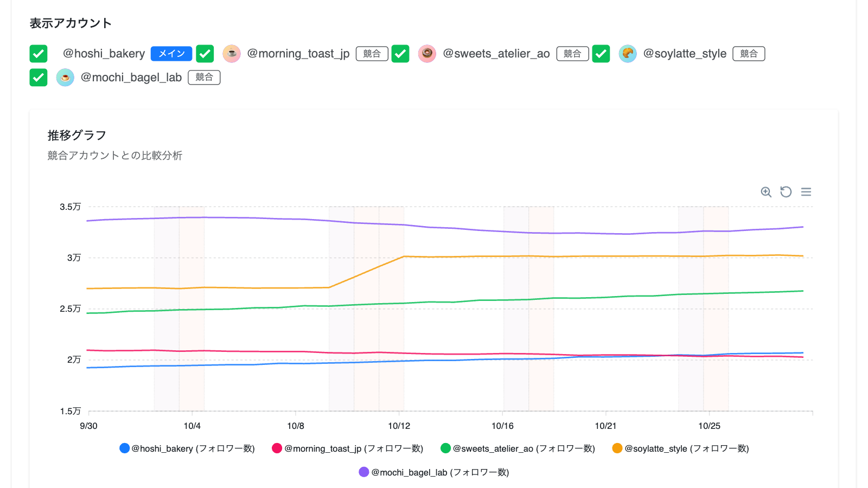Viewport: 868px width, 488px height.
Task: Click the 表示アカウント section heading
Action: click(x=71, y=23)
